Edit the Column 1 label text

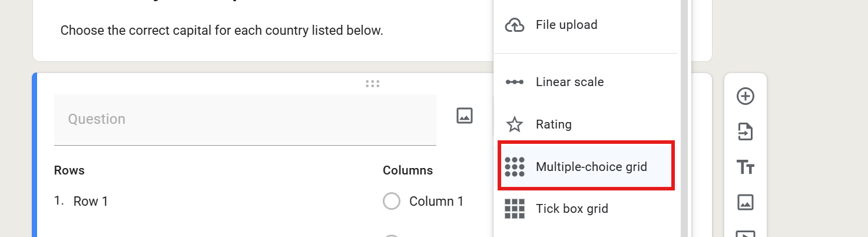click(436, 202)
